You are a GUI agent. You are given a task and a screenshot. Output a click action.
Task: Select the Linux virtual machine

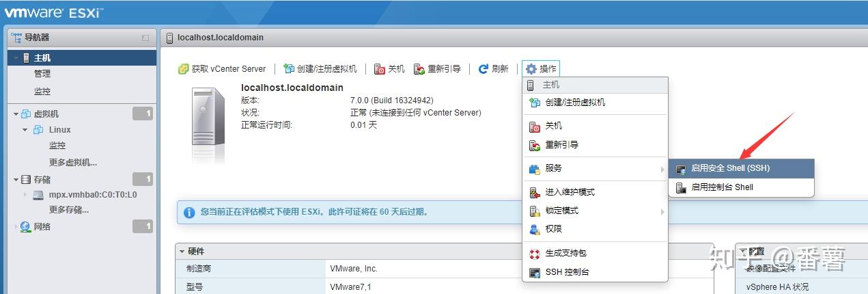[60, 130]
